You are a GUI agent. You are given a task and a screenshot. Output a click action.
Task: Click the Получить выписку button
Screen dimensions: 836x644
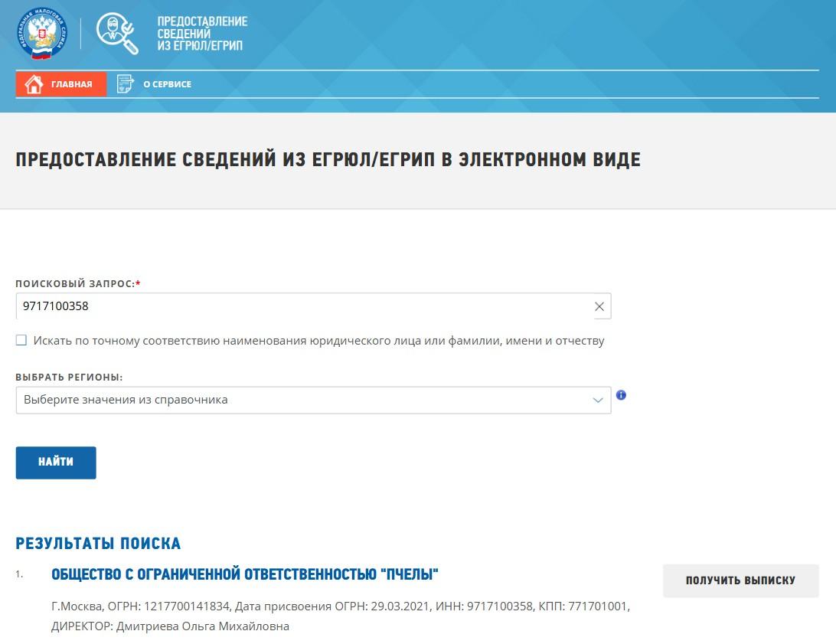pos(740,580)
